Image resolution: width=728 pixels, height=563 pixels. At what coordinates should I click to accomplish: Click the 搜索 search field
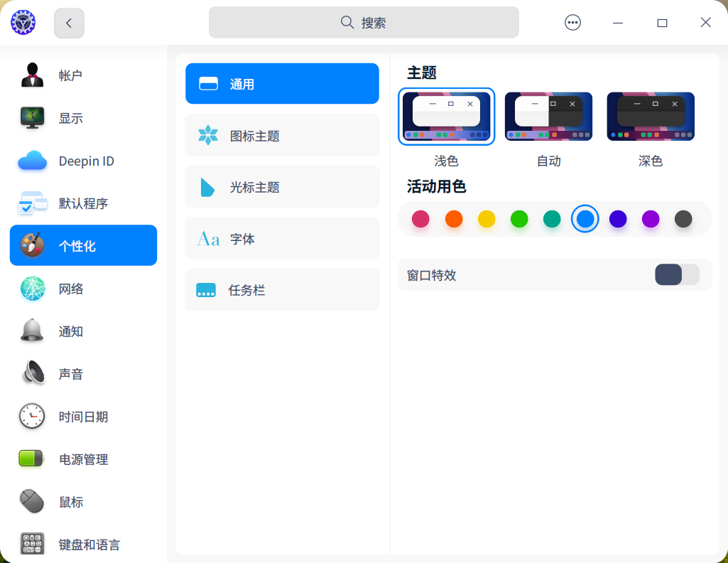click(364, 22)
